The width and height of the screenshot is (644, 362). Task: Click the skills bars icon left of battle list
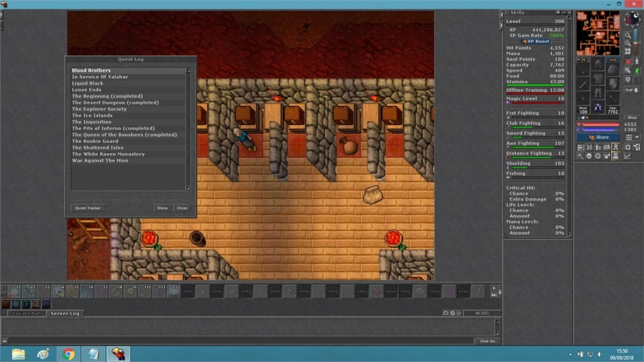pos(581,147)
